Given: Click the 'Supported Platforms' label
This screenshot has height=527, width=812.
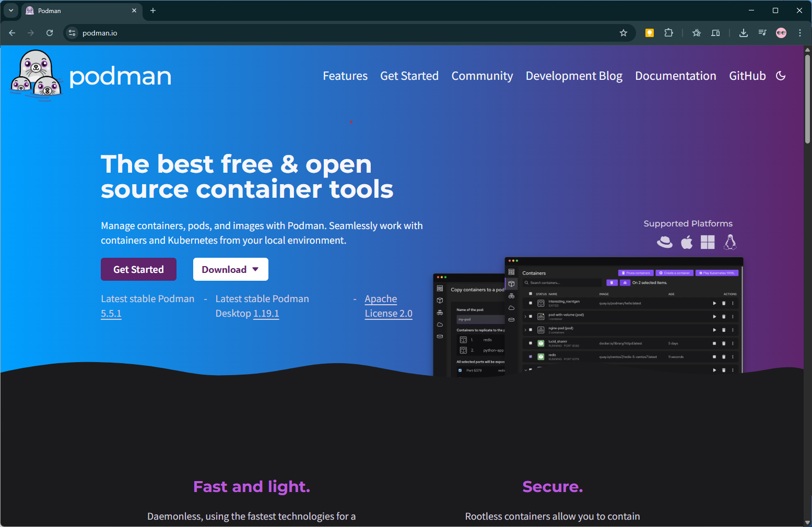Looking at the screenshot, I should click(688, 223).
